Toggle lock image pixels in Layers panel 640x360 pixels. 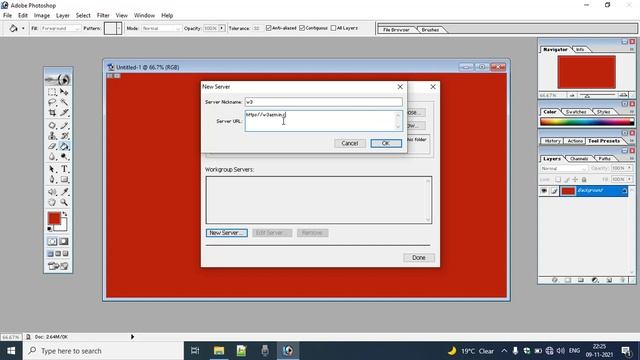pyautogui.click(x=567, y=180)
